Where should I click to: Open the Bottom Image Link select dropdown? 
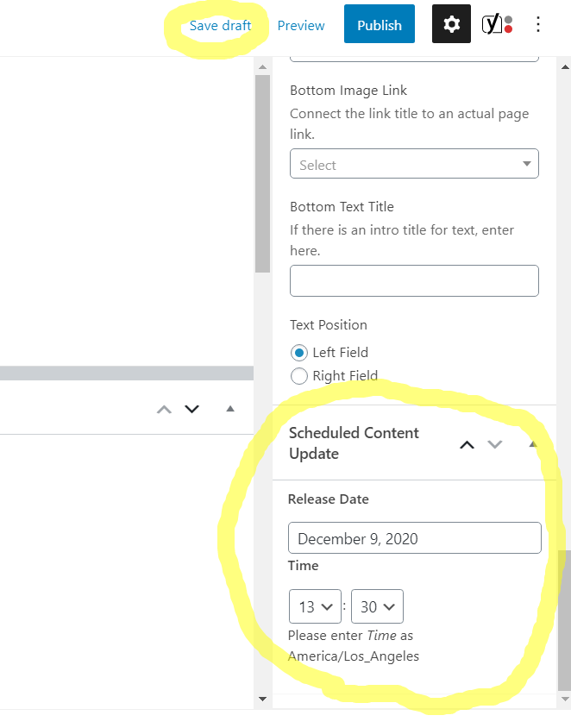click(414, 164)
